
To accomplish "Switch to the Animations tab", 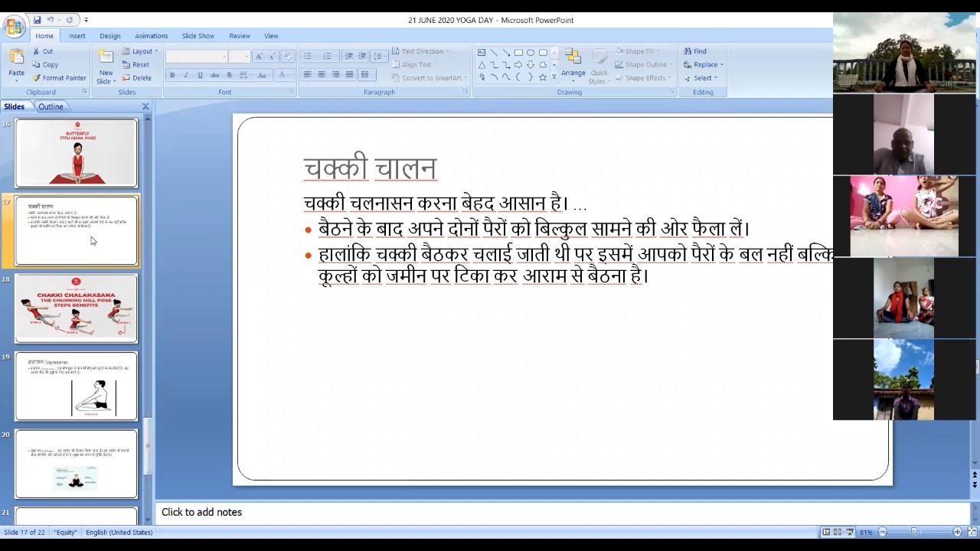I will click(x=152, y=36).
